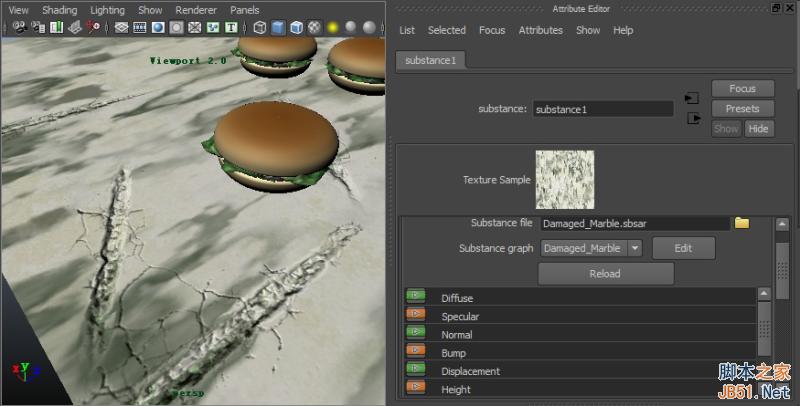Toggle the grid display icon
The width and height of the screenshot is (800, 406).
tap(122, 27)
